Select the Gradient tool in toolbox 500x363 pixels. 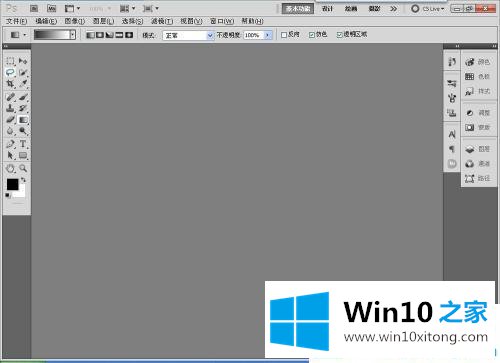click(x=23, y=120)
